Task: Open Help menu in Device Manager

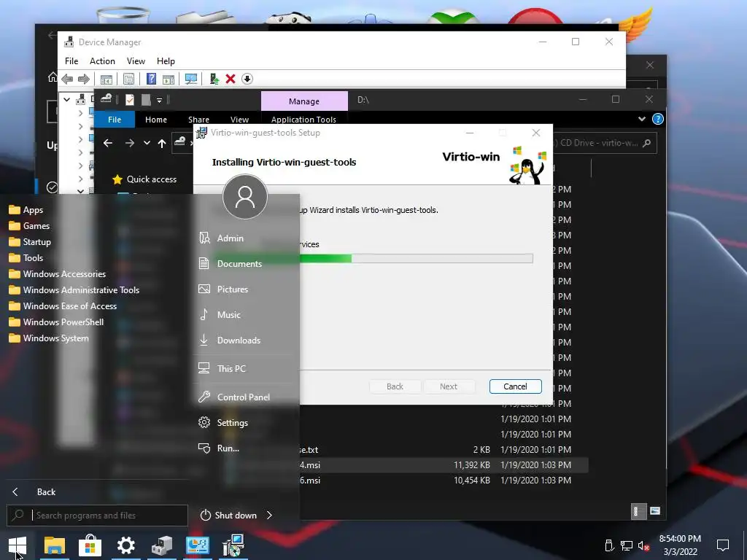Action: click(x=166, y=61)
